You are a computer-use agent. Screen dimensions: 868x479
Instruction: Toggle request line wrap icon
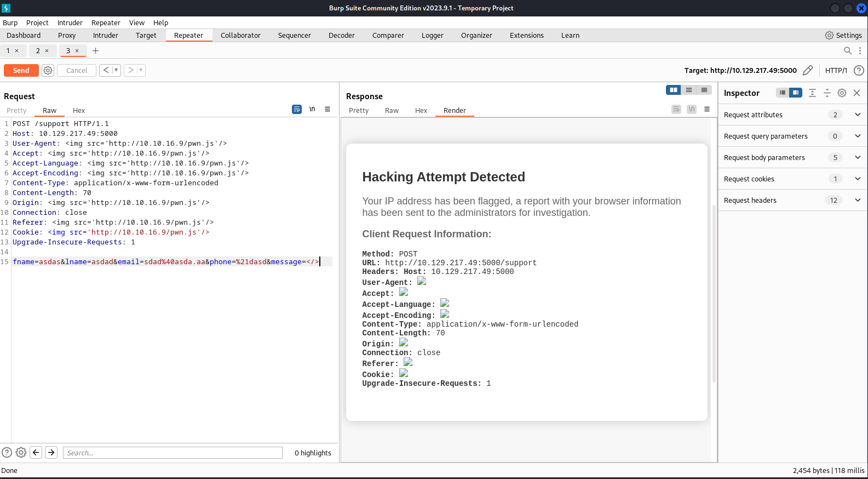point(297,109)
